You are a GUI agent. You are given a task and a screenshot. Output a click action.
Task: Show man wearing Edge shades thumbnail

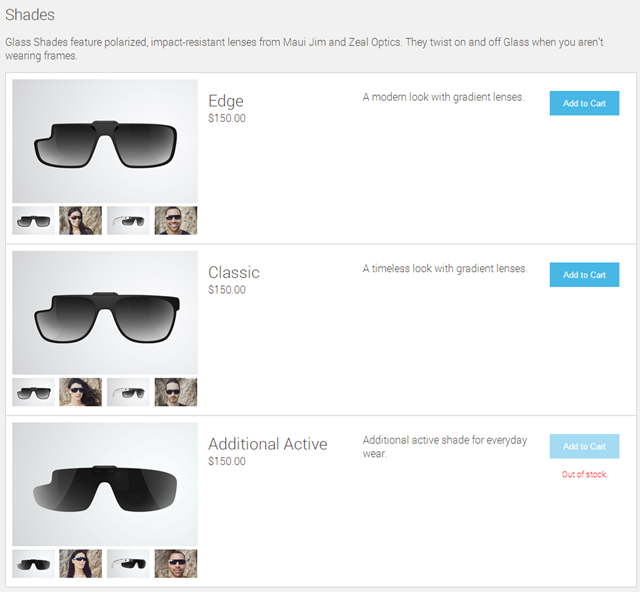[176, 220]
